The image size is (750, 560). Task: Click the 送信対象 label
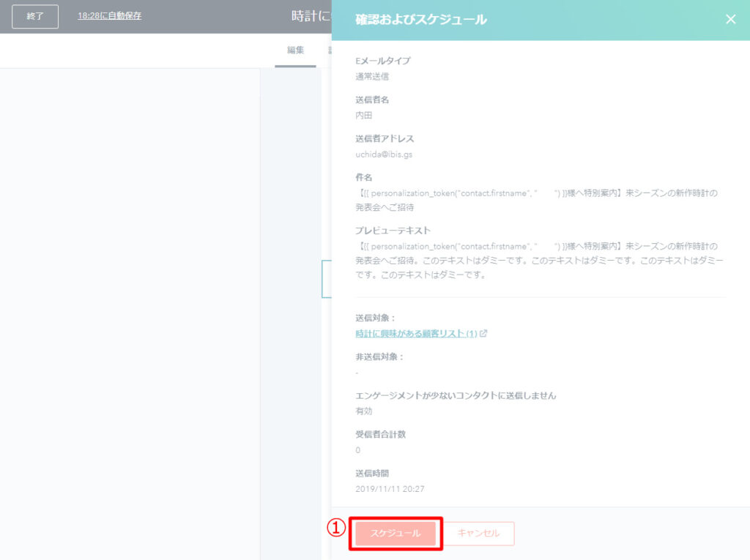click(375, 318)
